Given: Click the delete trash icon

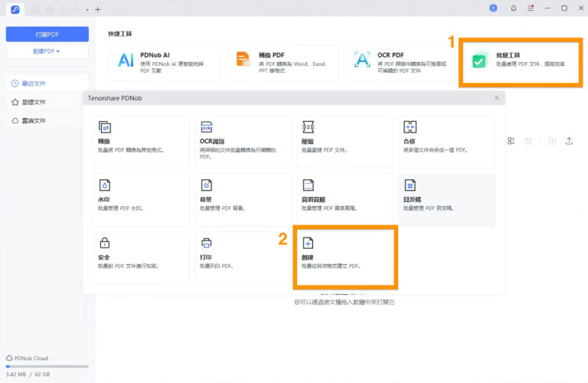Looking at the screenshot, I should pos(528,141).
